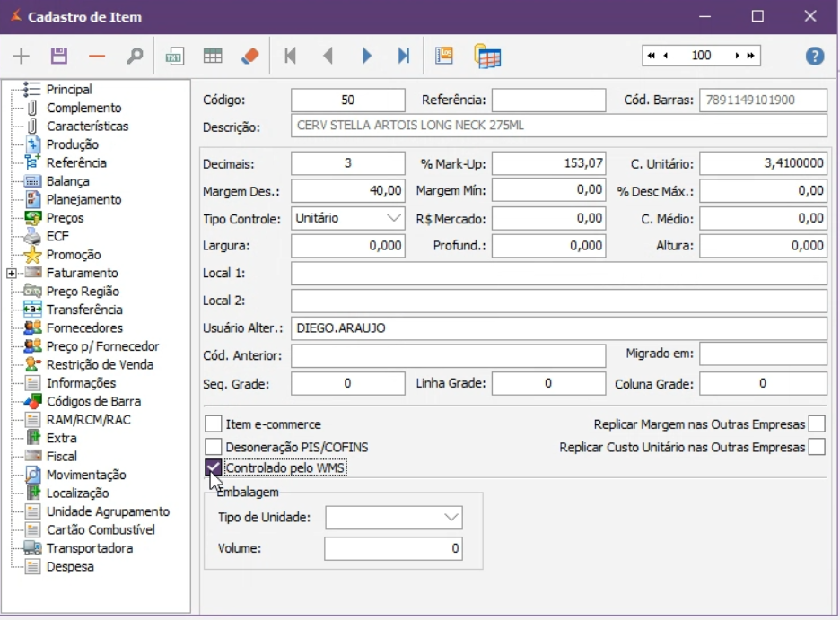Viewport: 840px width, 620px height.
Task: Open the log icon in toolbar
Action: pyautogui.click(x=444, y=57)
